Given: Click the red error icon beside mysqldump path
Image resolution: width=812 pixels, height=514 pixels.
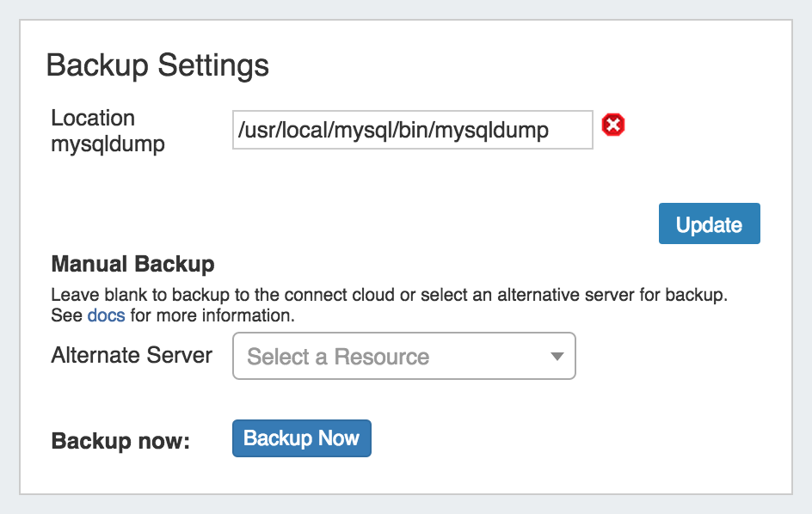Looking at the screenshot, I should point(612,125).
